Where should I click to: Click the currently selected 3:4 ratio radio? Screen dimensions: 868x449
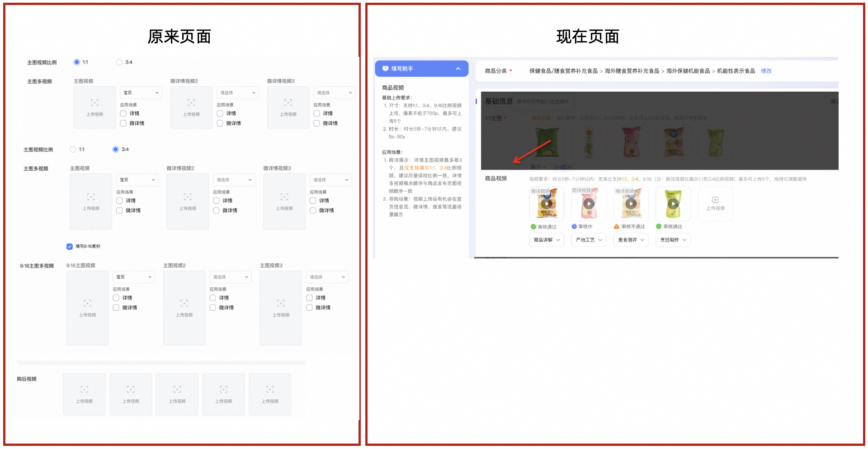[116, 150]
